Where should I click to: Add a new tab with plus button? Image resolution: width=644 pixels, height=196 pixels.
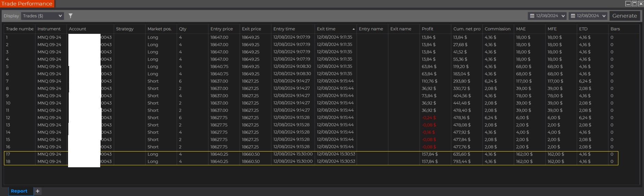[x=38, y=191]
